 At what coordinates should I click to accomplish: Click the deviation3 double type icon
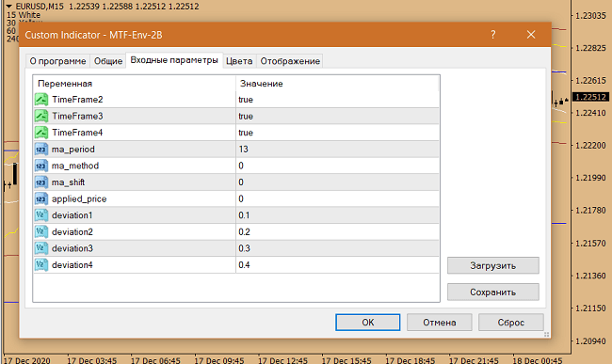coord(41,248)
